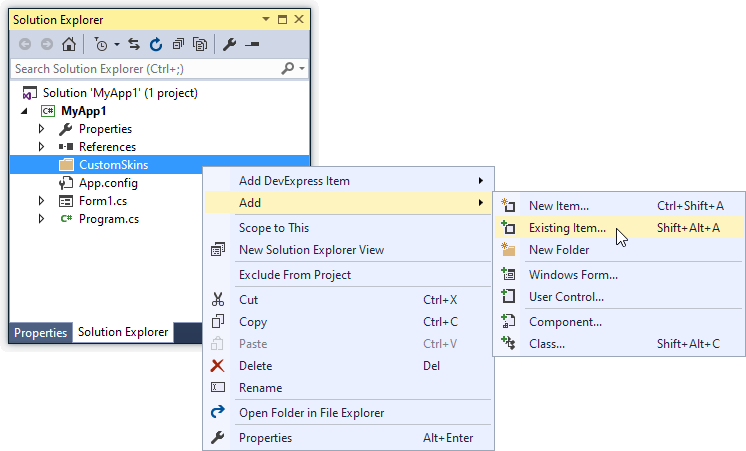746x451 pixels.
Task: Choose Existing Item... in Add submenu
Action: pos(619,228)
